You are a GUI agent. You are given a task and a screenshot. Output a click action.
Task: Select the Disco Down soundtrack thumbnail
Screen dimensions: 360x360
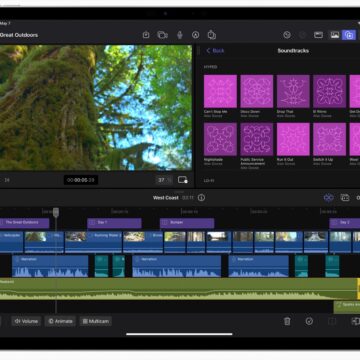pyautogui.click(x=257, y=91)
